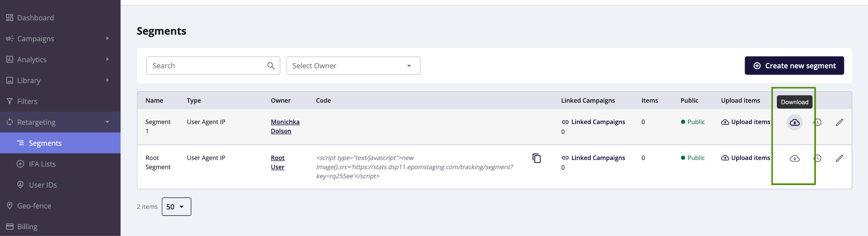Focus the Search input field
868x236 pixels.
213,66
